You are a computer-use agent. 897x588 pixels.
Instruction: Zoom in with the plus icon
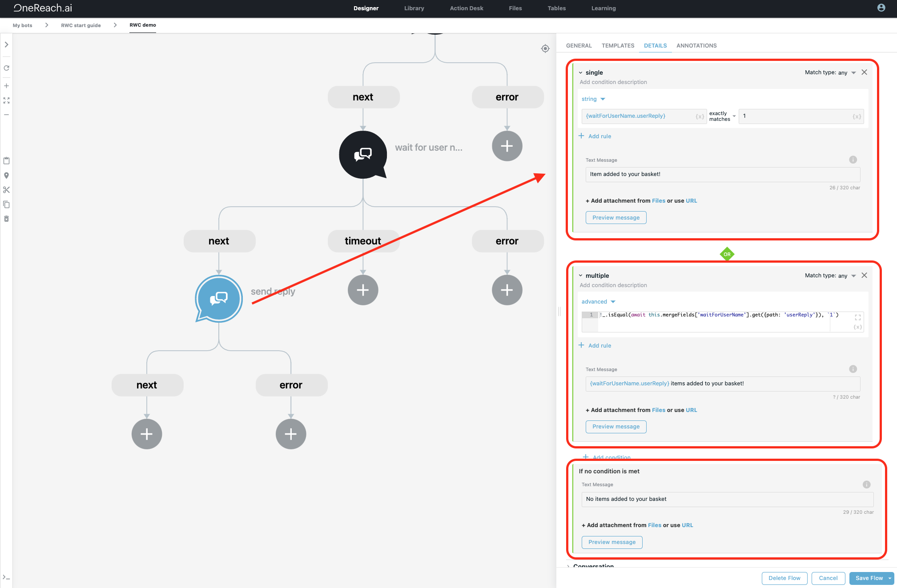(6, 86)
